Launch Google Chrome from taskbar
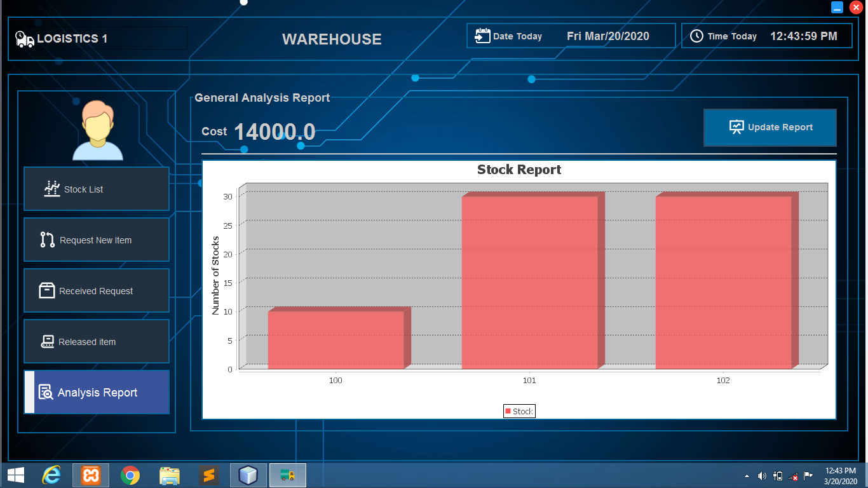Screen dimensions: 868x488 coord(130,475)
